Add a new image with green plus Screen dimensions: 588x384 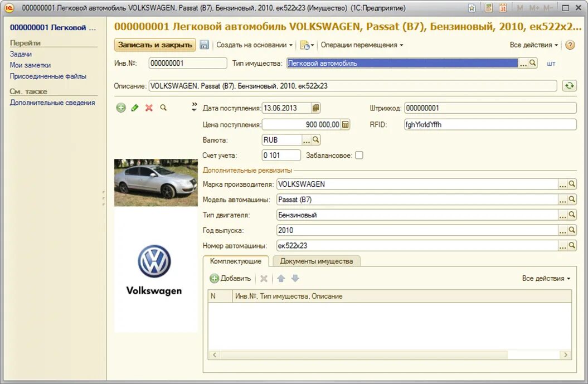tap(121, 108)
